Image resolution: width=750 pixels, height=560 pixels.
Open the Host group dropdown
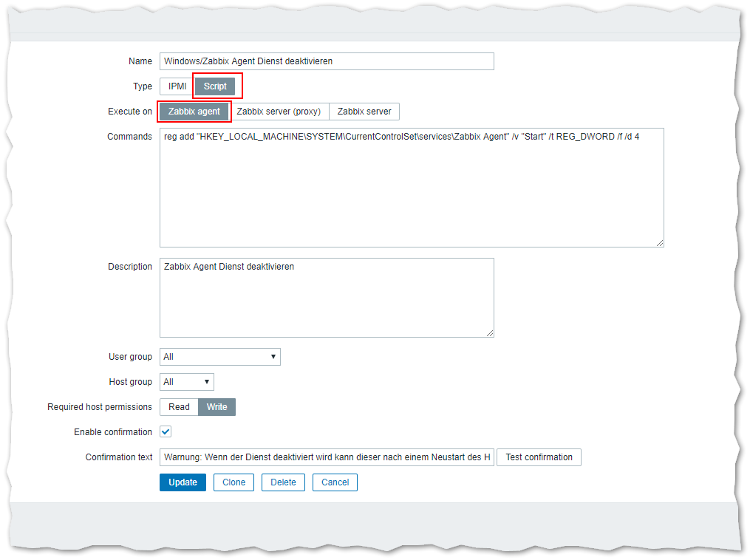(x=187, y=382)
